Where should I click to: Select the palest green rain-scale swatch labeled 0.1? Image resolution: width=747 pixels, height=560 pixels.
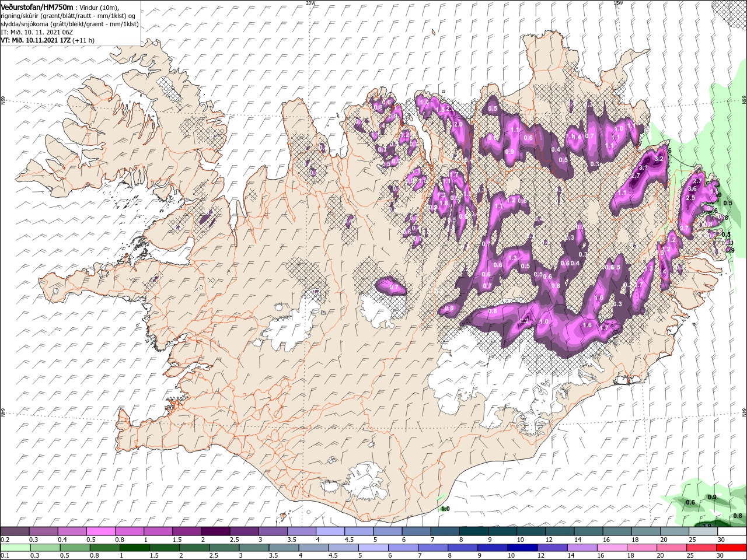coord(15,547)
